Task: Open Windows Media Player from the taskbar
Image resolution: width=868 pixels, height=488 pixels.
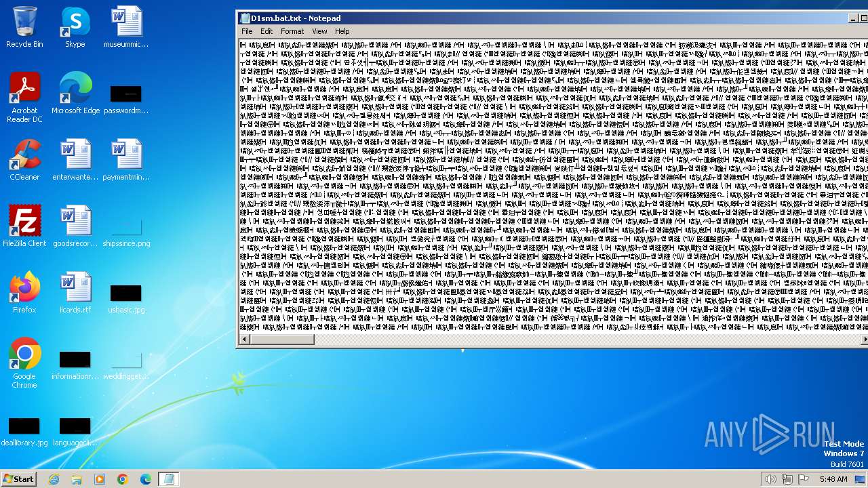Action: click(x=100, y=479)
